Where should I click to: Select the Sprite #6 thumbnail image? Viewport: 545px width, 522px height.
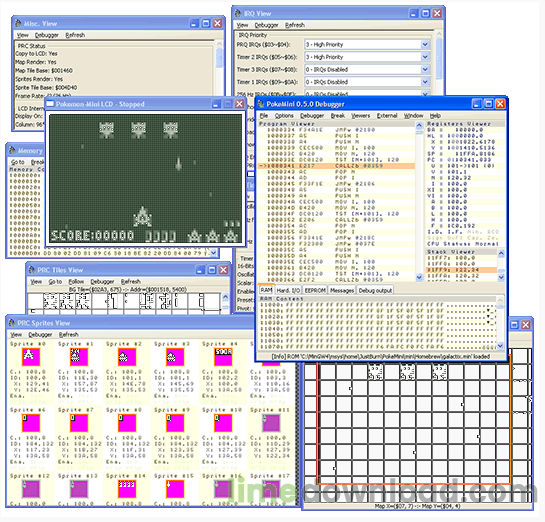click(x=31, y=423)
